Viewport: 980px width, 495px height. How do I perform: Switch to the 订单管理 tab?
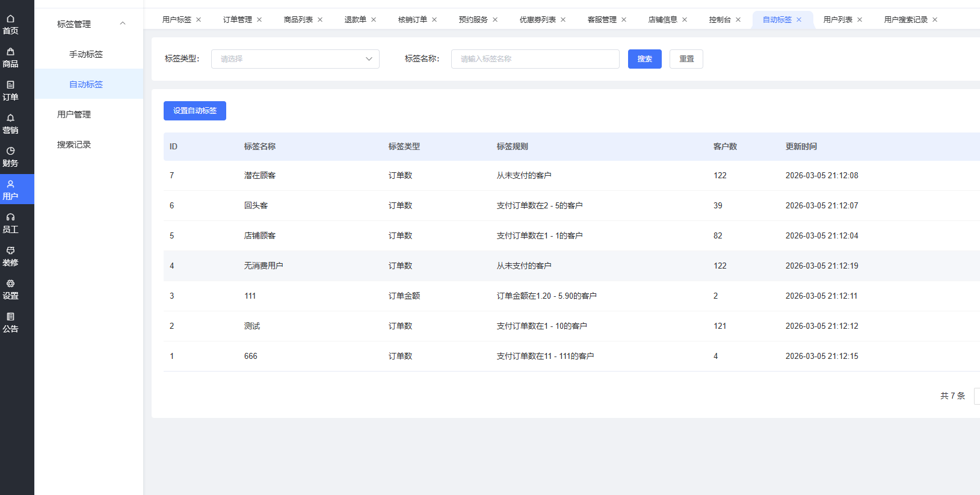pos(237,20)
